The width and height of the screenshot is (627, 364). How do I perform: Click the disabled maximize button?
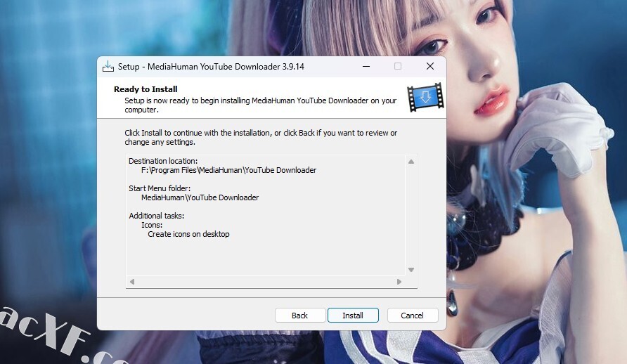pos(397,66)
